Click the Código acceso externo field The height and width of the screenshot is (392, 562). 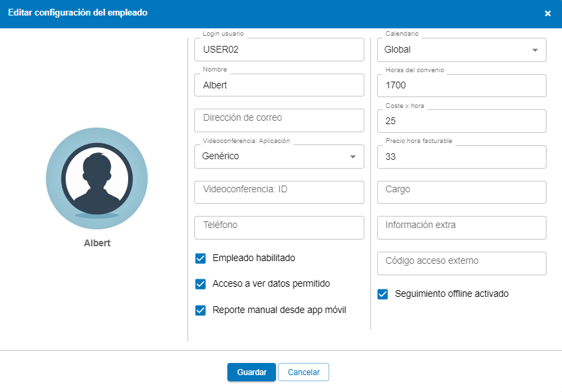tap(461, 263)
